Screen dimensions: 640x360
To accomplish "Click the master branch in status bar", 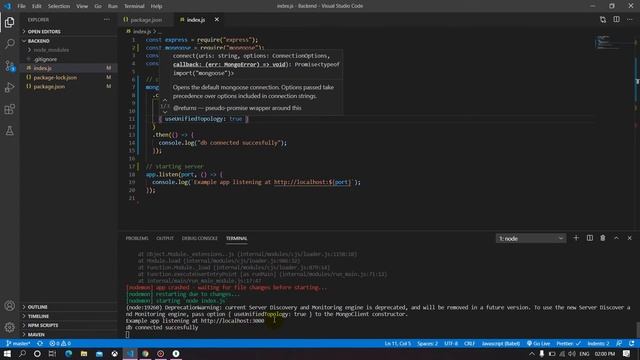I will point(18,343).
